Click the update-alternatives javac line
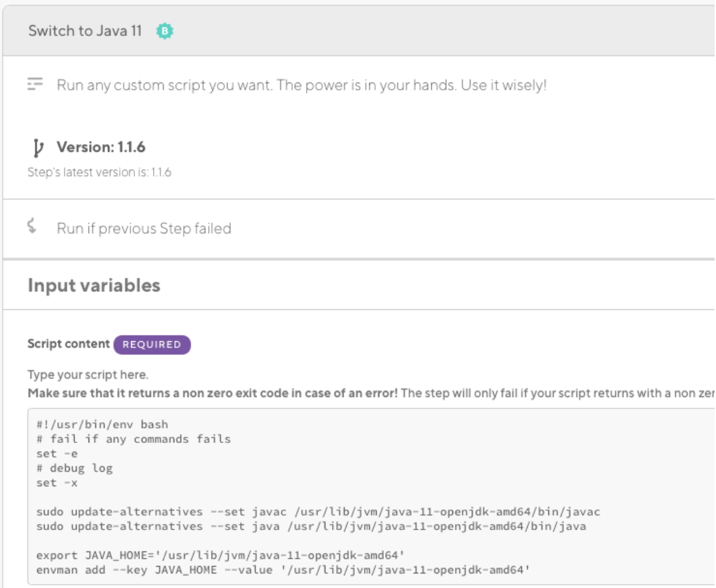 click(318, 512)
